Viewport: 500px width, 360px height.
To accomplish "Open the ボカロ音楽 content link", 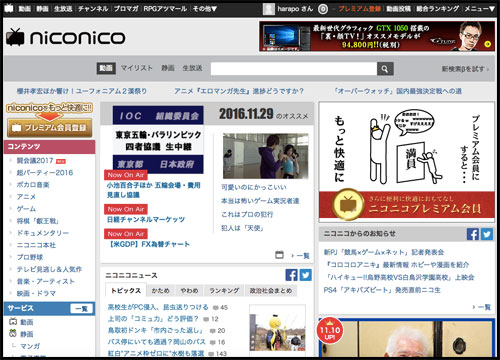I will coord(33,185).
